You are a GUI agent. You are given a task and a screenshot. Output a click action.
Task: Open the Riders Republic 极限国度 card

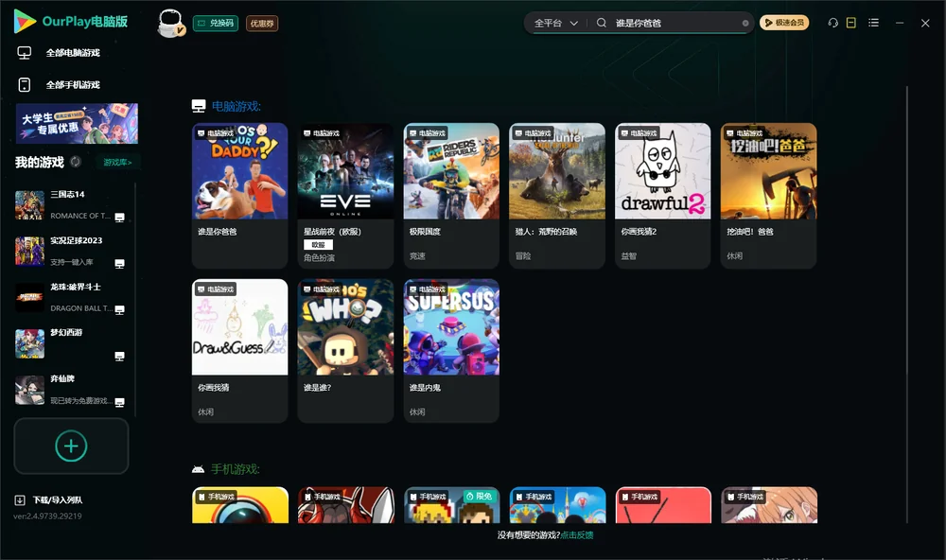point(451,196)
